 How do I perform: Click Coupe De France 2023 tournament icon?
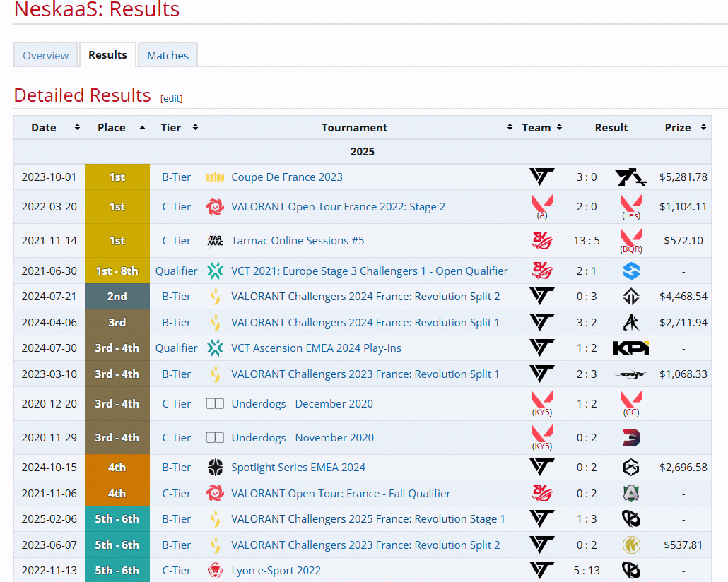(215, 177)
